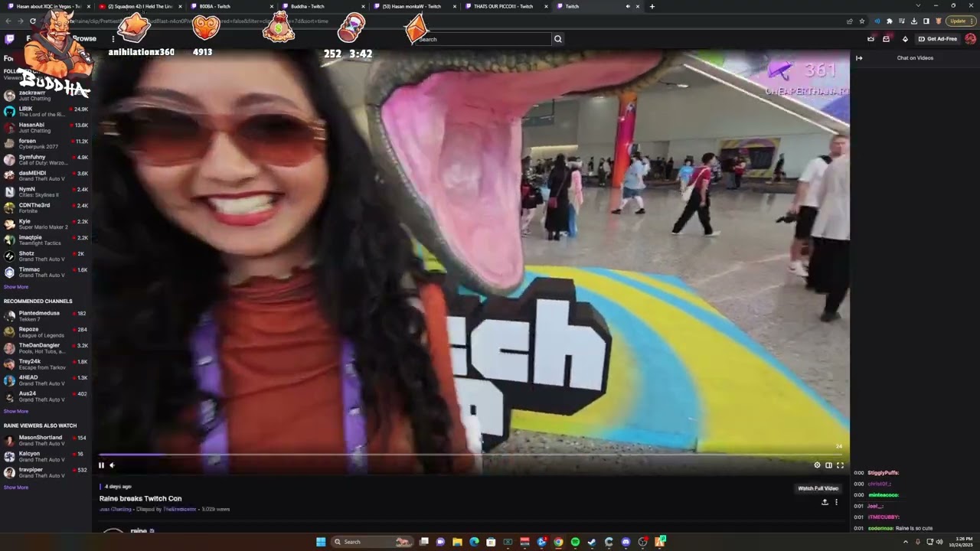Open Kalcyon channel in sidebar
Viewport: 980px width, 551px height.
point(46,457)
